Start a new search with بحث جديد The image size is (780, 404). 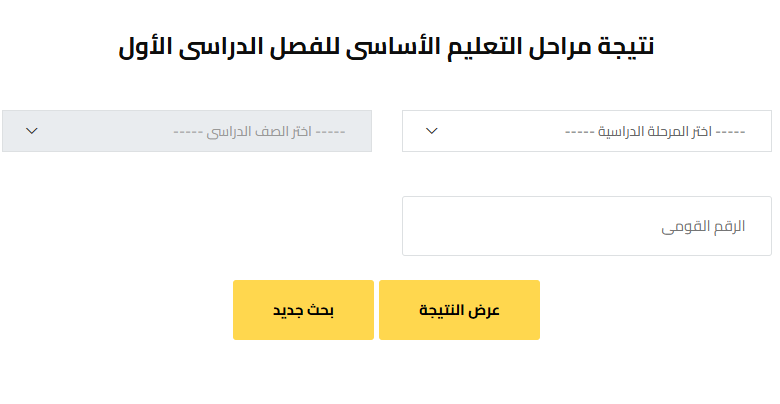303,310
